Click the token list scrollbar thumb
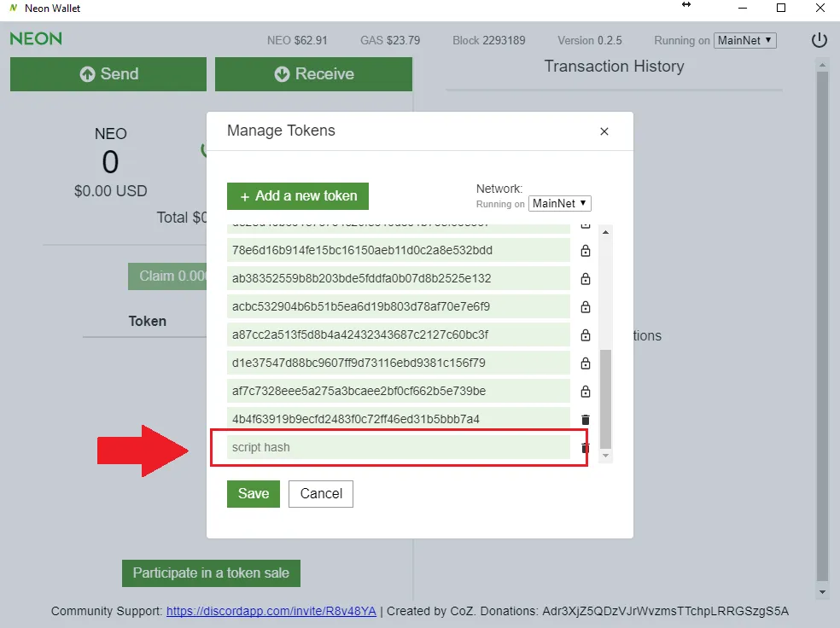This screenshot has width=840, height=628. click(605, 398)
